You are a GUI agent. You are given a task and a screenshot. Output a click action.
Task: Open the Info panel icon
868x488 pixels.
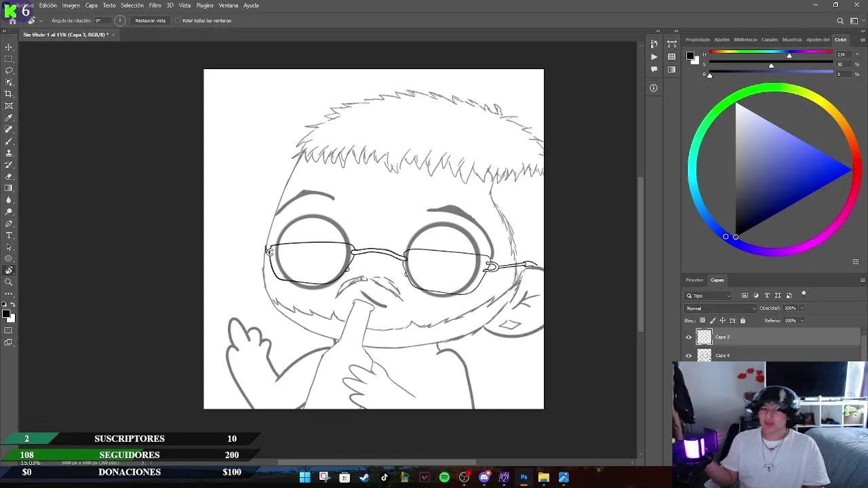point(654,87)
